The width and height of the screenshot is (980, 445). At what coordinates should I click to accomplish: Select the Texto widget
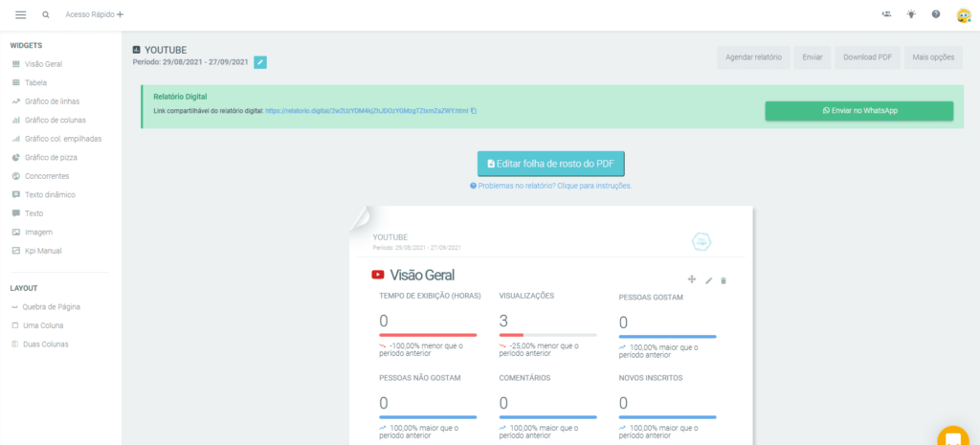pos(28,213)
